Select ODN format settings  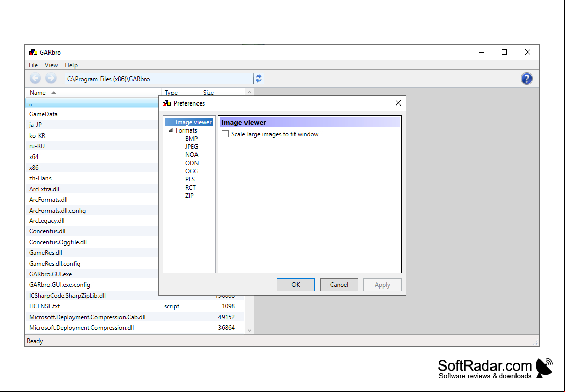(x=192, y=163)
